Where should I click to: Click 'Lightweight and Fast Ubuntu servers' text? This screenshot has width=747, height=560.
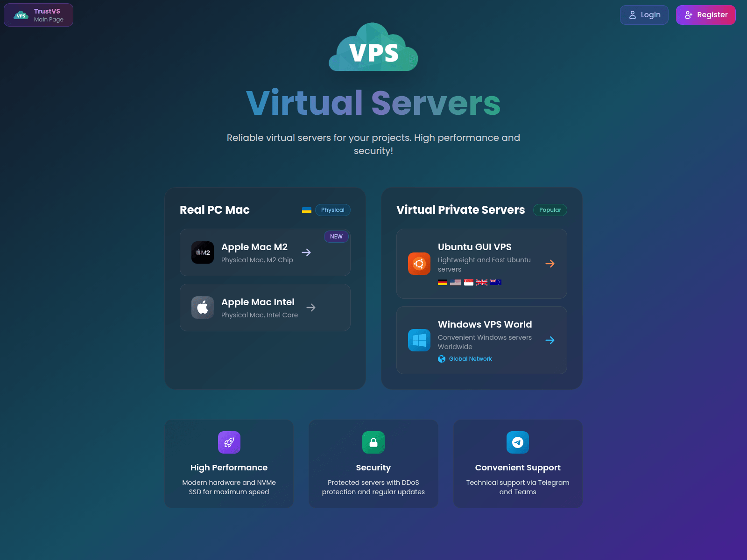coord(485,265)
